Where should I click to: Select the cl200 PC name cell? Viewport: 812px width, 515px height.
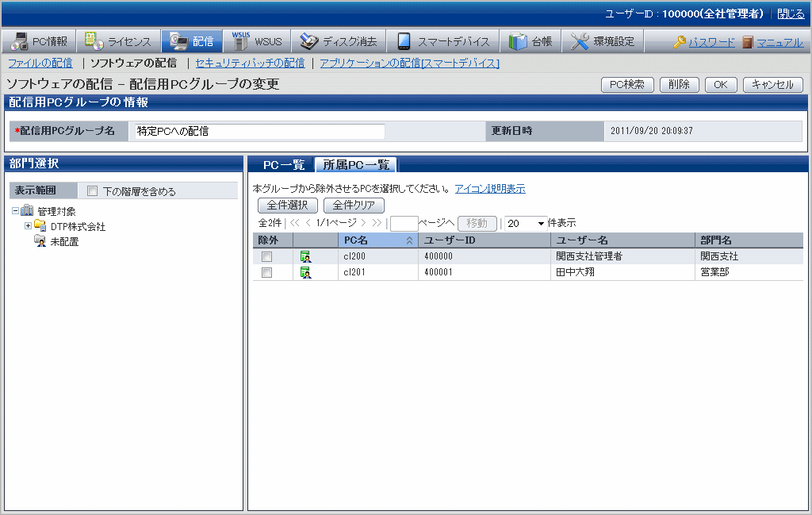click(x=378, y=256)
